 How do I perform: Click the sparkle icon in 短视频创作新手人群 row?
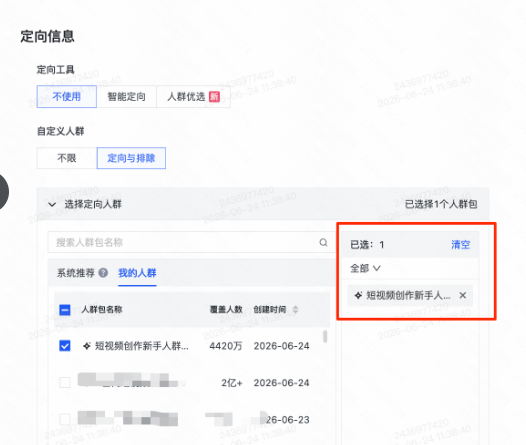pos(87,346)
